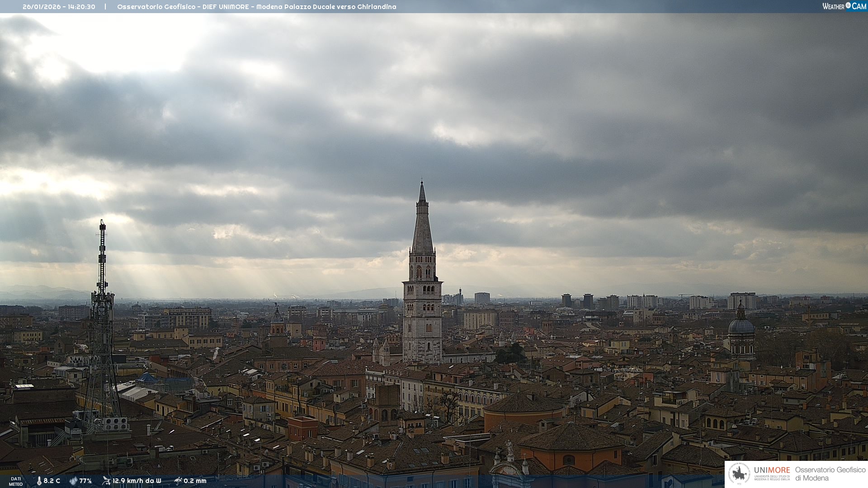Click the humidity water drops icon
The image size is (868, 488).
tap(73, 481)
